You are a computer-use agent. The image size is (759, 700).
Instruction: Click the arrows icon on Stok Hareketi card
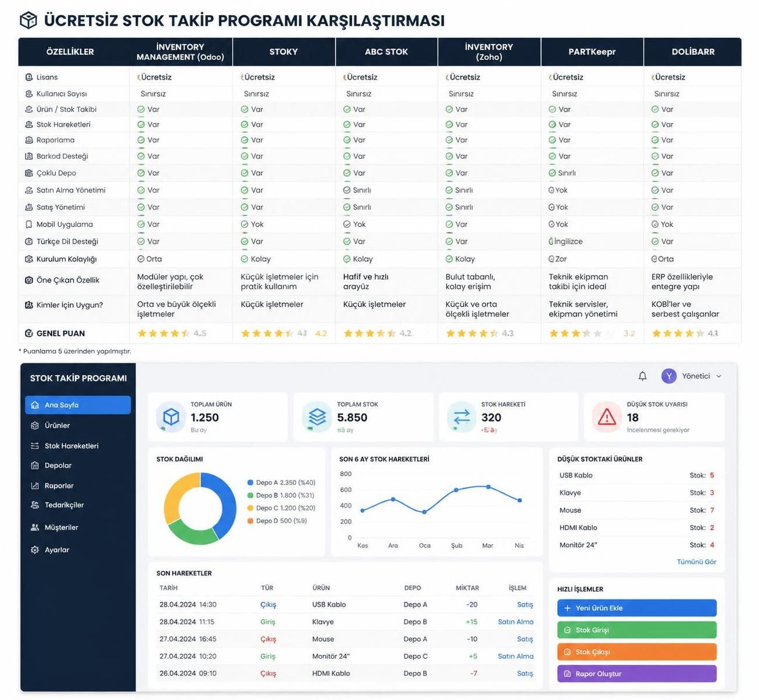click(462, 417)
